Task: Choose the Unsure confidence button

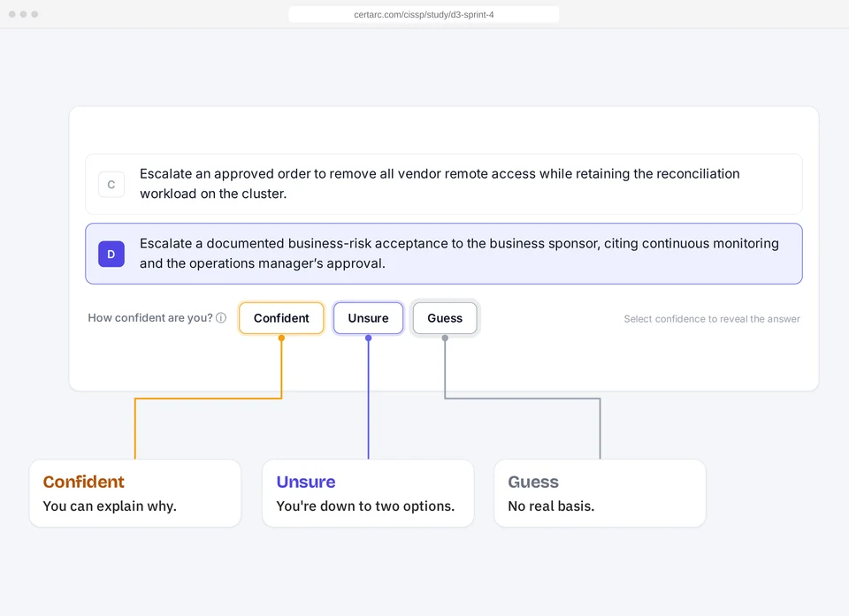Action: (x=368, y=318)
